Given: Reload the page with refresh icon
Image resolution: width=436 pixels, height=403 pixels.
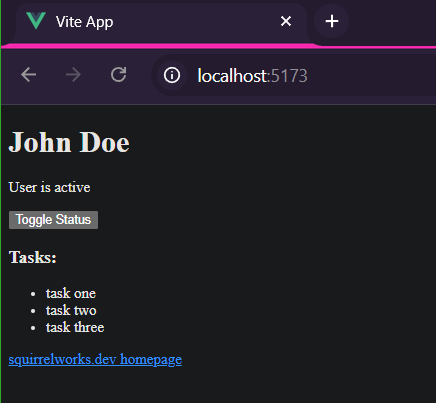Looking at the screenshot, I should click(119, 74).
